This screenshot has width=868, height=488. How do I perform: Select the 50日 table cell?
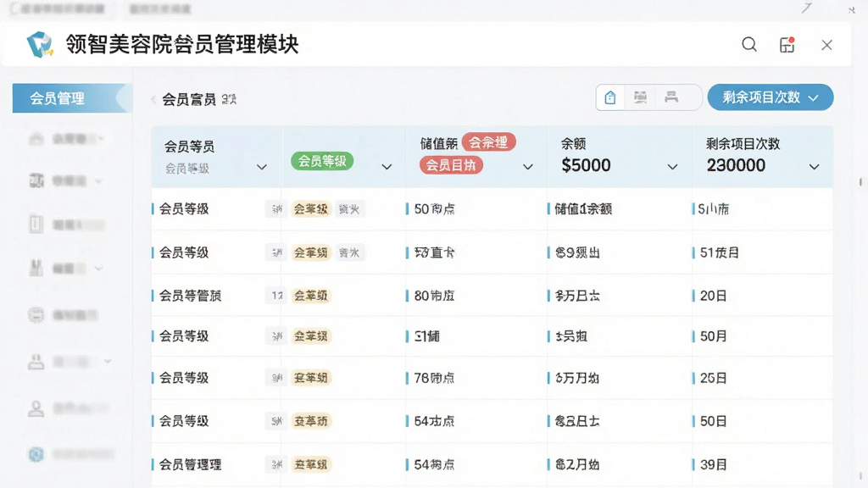coord(713,421)
